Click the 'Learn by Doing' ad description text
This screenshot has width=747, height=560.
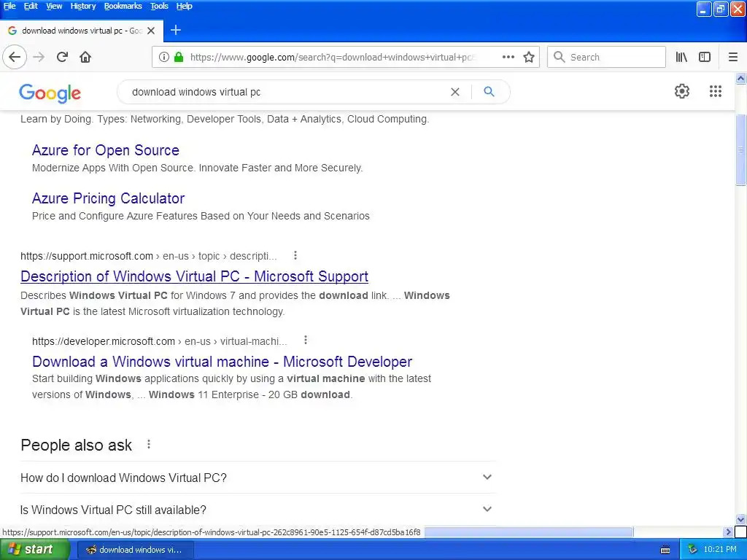[225, 119]
